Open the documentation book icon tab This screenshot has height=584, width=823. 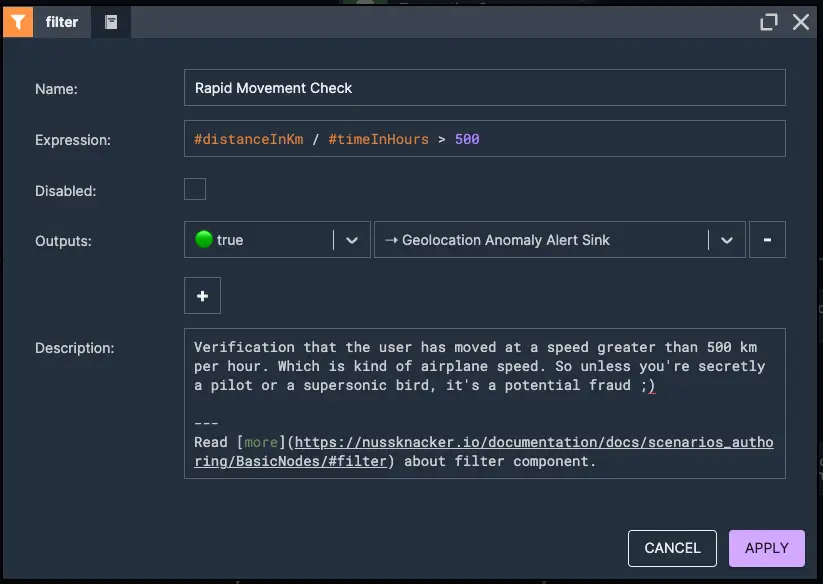click(x=111, y=22)
